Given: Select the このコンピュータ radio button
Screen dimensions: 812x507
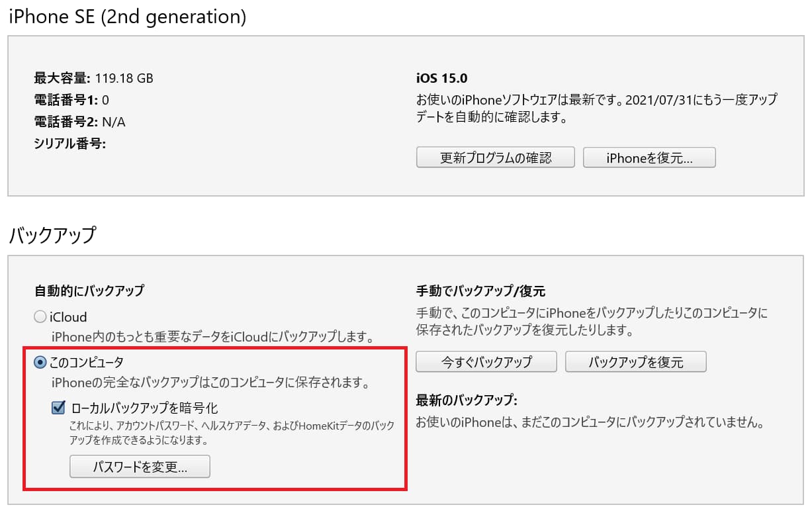Looking at the screenshot, I should (40, 362).
